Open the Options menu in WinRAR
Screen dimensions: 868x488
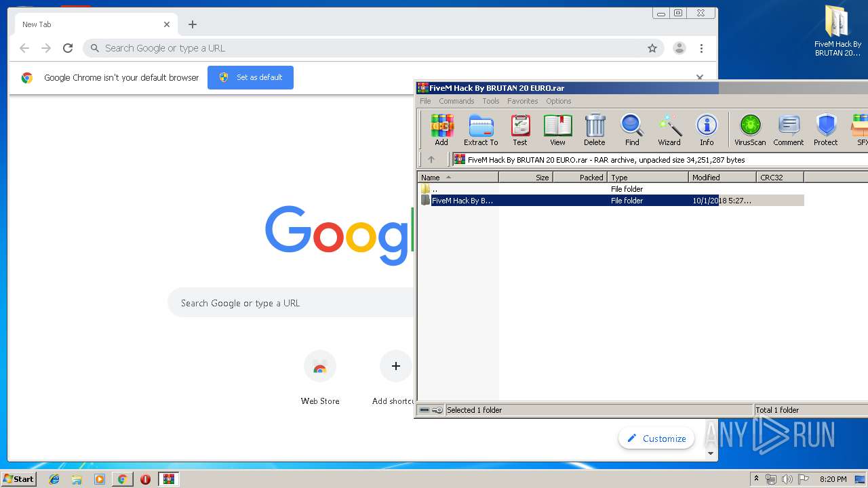click(x=559, y=101)
